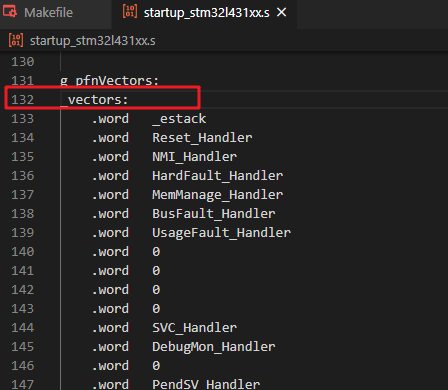Click the NMI_Handler symbol
Screen dimensions: 448x390
tap(194, 157)
